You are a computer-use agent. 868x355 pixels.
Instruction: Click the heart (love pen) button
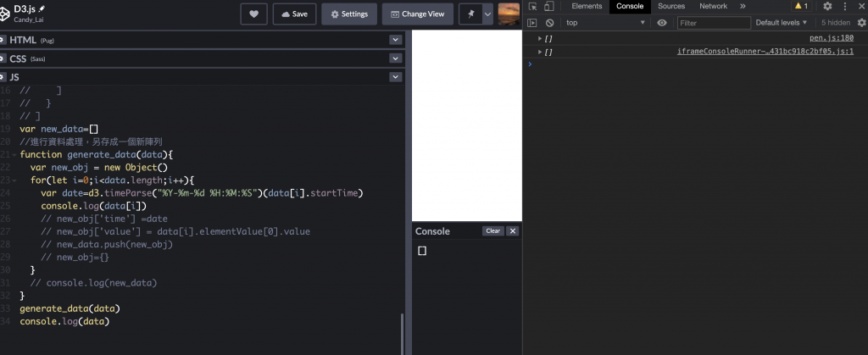point(254,14)
